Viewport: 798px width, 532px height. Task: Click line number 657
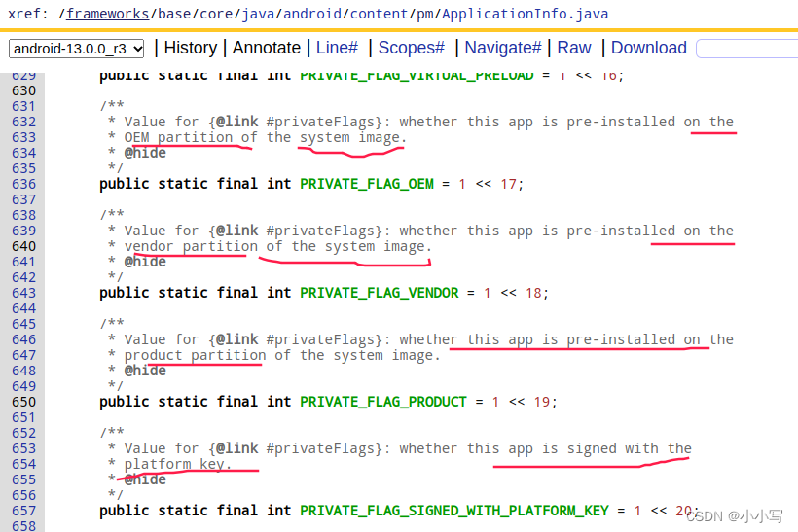click(23, 511)
